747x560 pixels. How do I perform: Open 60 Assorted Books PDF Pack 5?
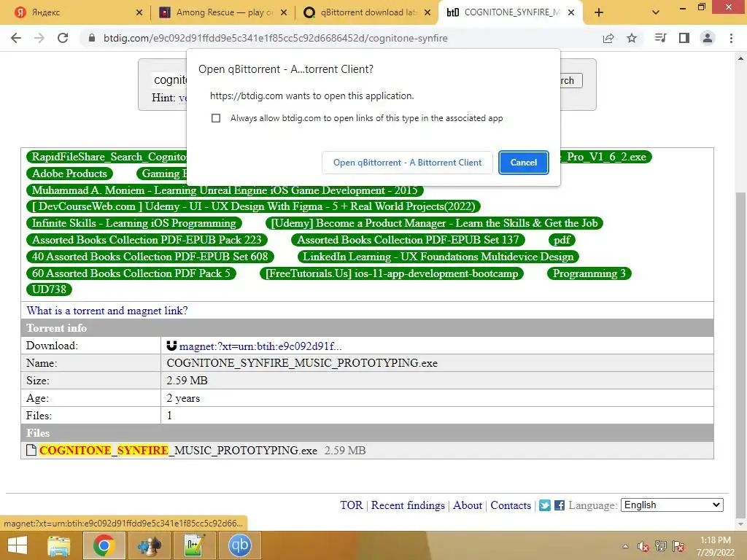pyautogui.click(x=131, y=273)
